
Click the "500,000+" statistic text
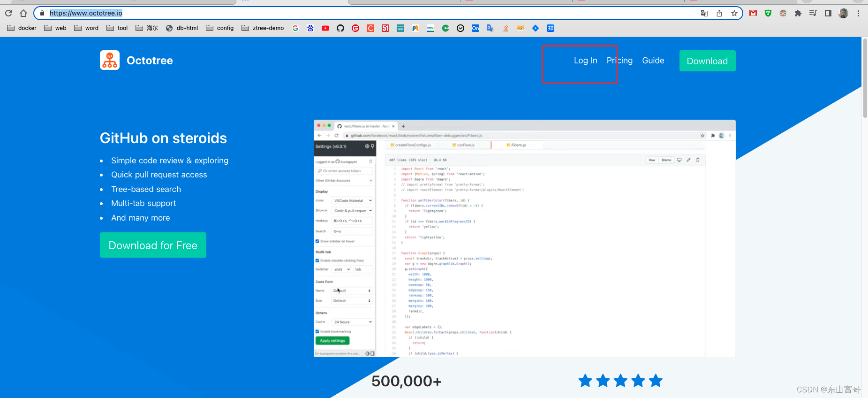[x=407, y=381]
